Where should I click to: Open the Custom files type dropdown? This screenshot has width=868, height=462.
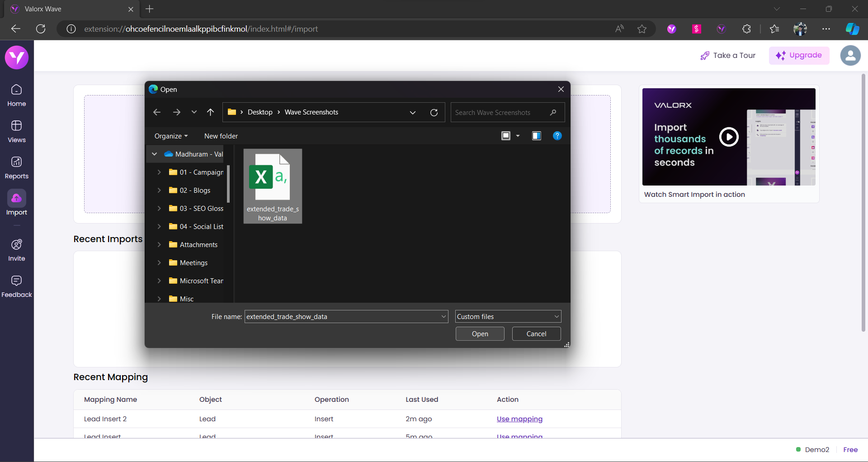(508, 317)
